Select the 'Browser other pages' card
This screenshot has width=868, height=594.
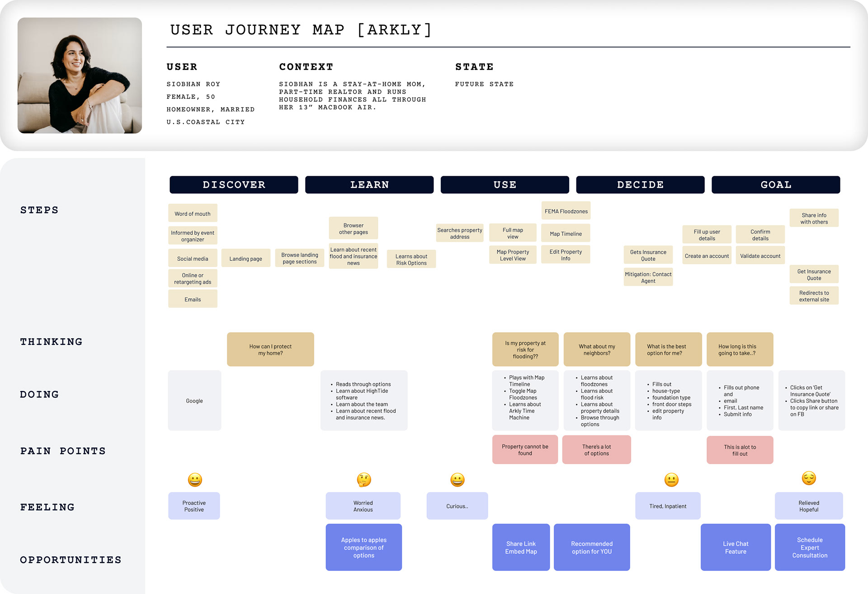(x=354, y=228)
